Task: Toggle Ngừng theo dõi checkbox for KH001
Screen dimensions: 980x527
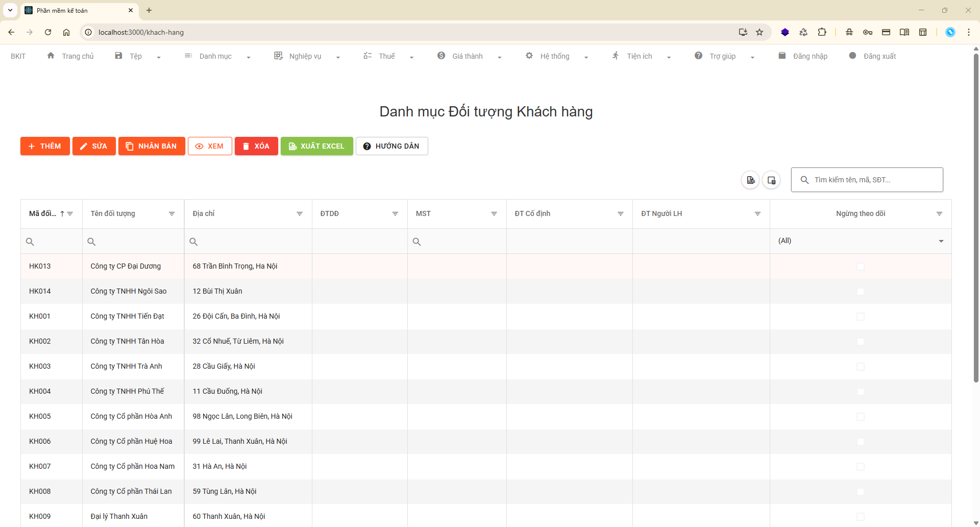Action: [861, 317]
